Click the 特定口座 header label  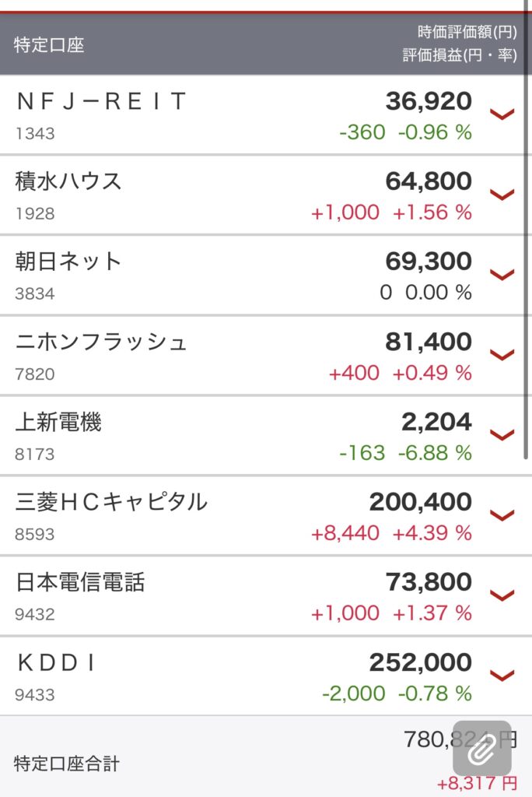coord(49,44)
